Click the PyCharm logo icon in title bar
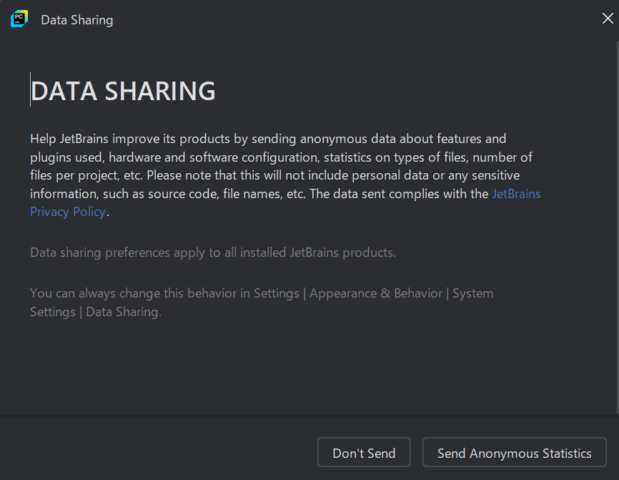619x480 pixels. pyautogui.click(x=19, y=19)
